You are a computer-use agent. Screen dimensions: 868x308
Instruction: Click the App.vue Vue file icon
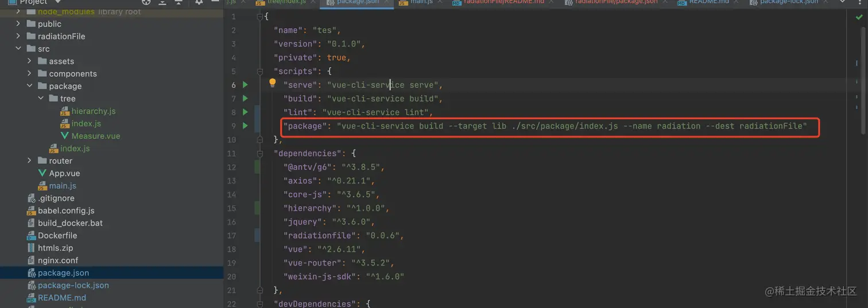point(42,173)
